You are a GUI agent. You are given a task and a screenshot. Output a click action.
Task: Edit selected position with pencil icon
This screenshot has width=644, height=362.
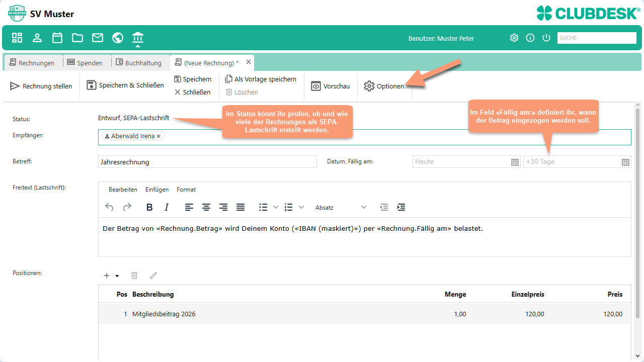pos(153,276)
